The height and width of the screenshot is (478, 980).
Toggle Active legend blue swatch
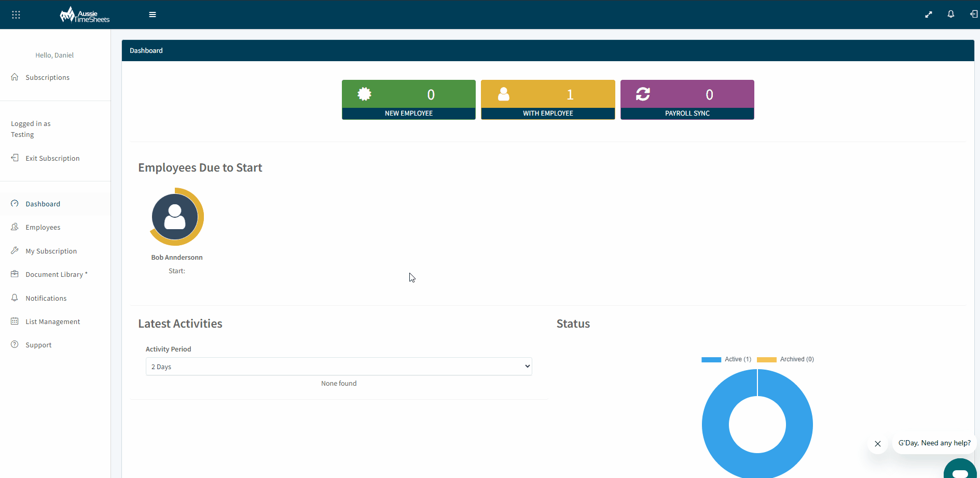click(x=711, y=359)
